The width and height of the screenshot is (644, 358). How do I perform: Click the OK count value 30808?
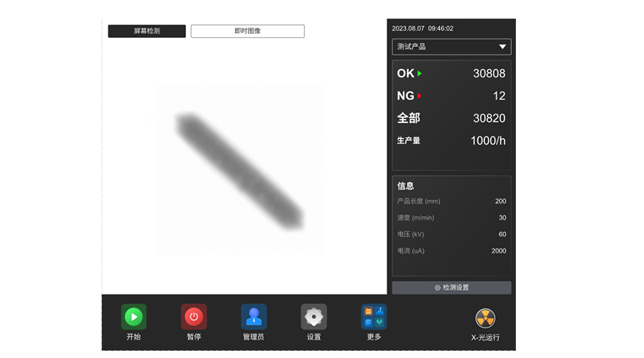point(489,74)
